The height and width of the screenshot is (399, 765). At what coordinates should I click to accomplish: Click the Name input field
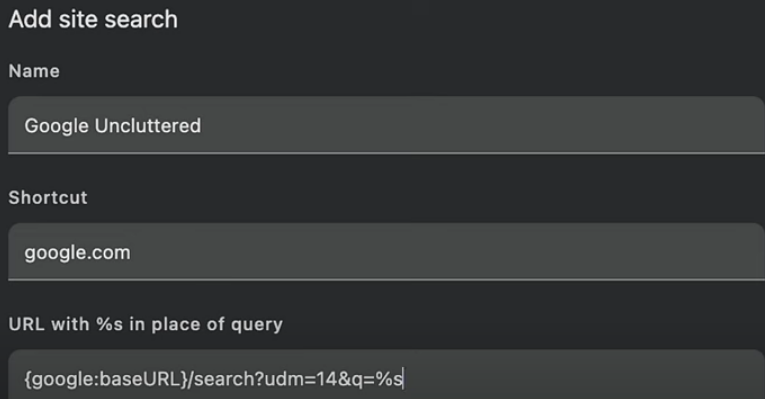point(386,125)
